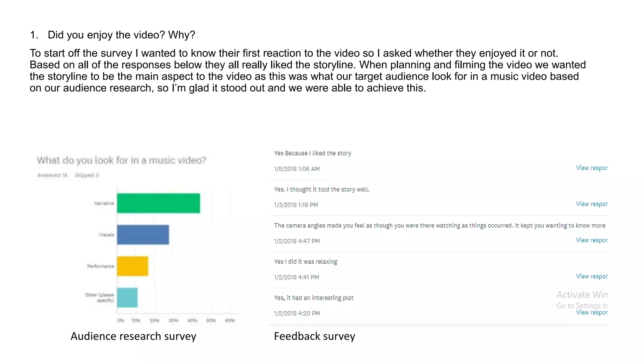Click the "Answered: 18" label

(x=52, y=175)
